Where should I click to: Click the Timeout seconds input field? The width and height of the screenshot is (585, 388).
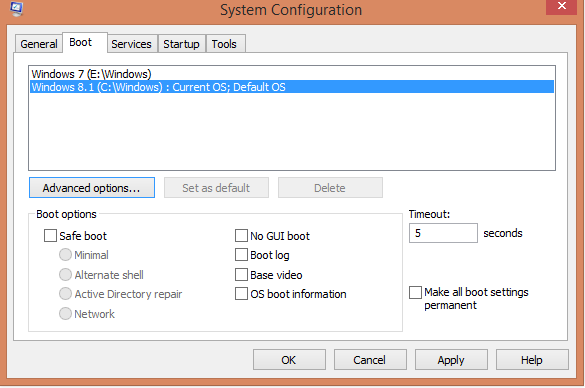click(443, 233)
